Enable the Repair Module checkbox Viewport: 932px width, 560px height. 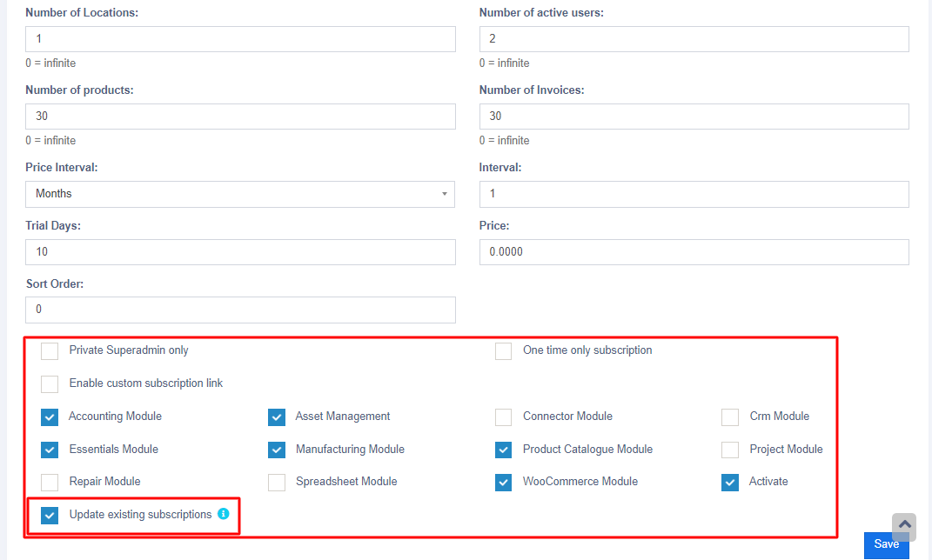tap(50, 482)
